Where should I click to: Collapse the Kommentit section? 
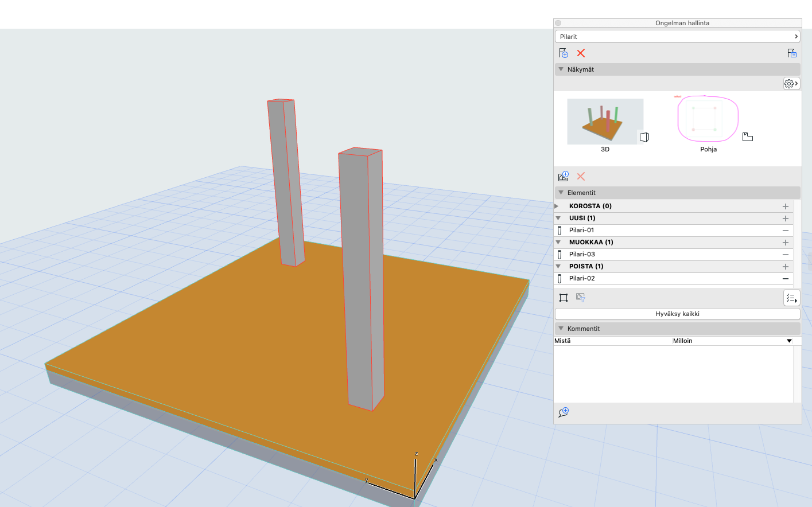(x=561, y=329)
